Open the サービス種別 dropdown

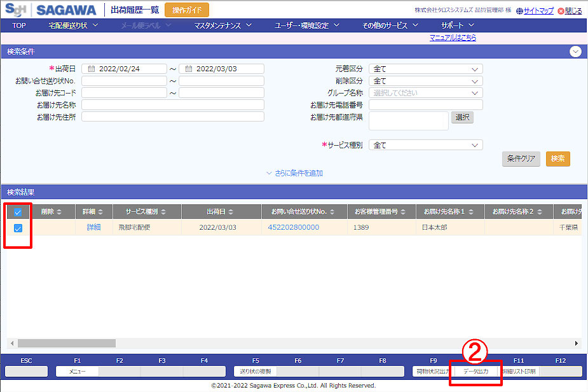pos(474,146)
